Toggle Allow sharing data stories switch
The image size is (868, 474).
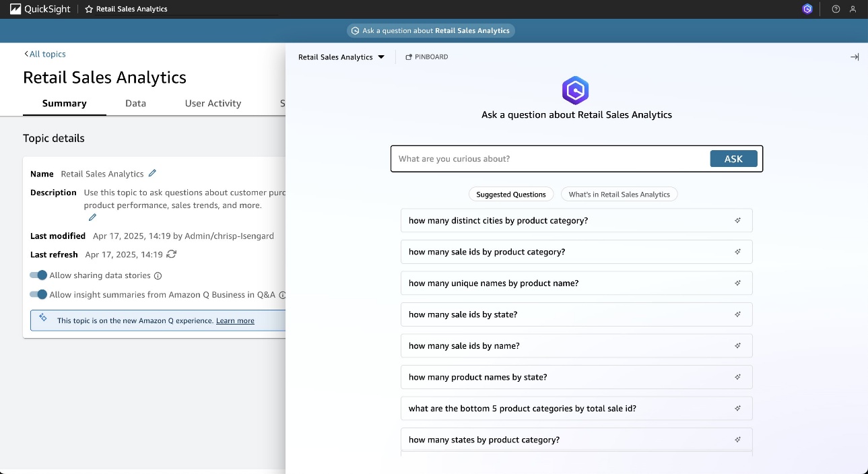(38, 275)
